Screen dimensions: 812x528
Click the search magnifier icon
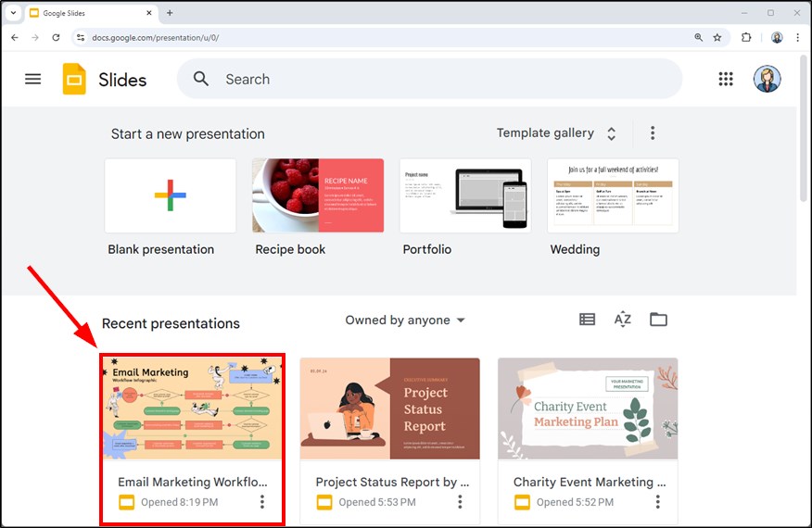point(201,79)
